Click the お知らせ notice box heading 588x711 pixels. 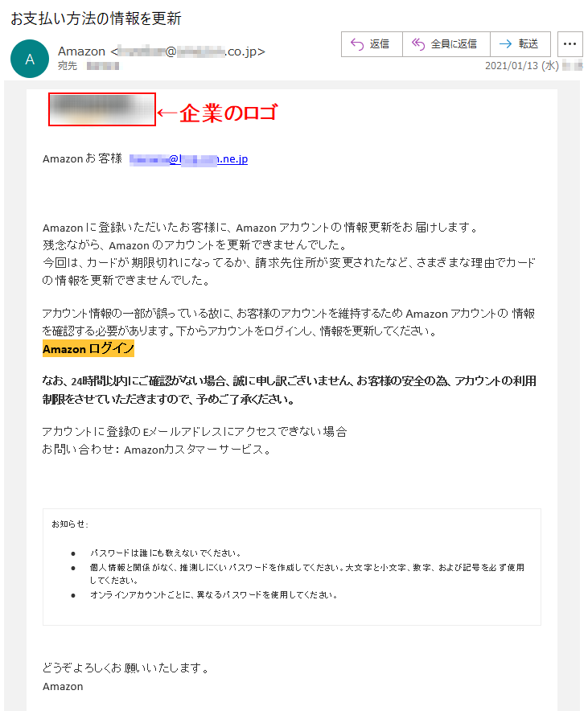tap(70, 524)
